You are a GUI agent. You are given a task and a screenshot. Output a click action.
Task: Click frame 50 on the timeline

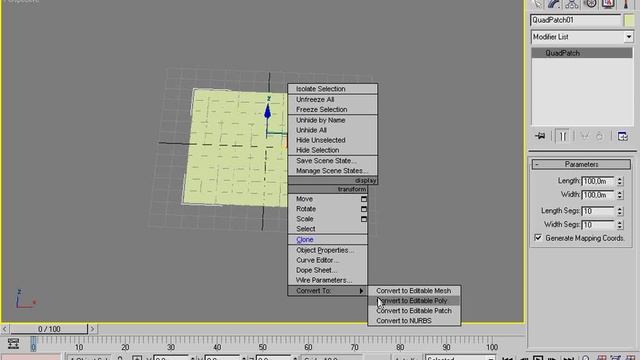tap(262, 347)
